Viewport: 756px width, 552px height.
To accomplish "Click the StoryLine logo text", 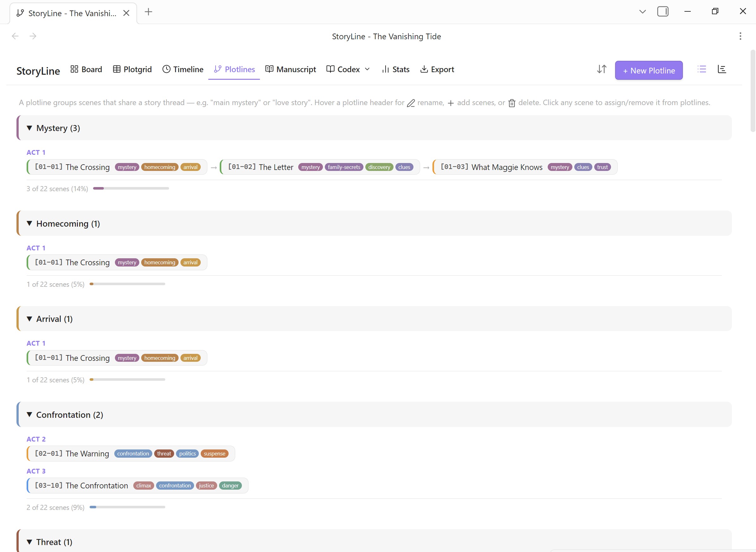I will (x=38, y=71).
